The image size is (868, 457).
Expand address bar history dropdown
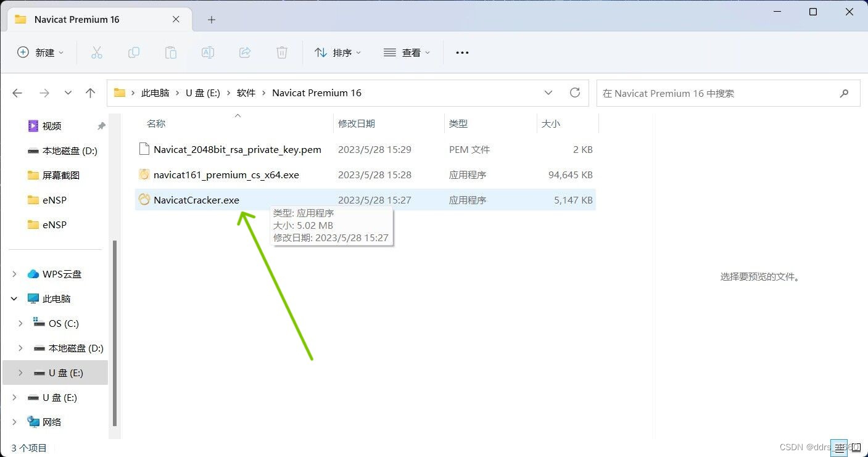coord(548,93)
